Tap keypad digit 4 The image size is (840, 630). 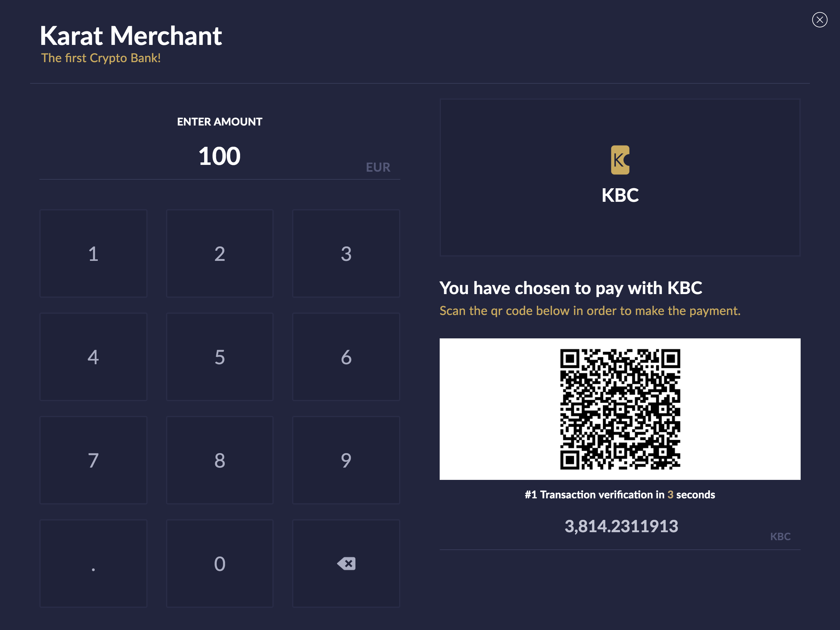point(93,357)
